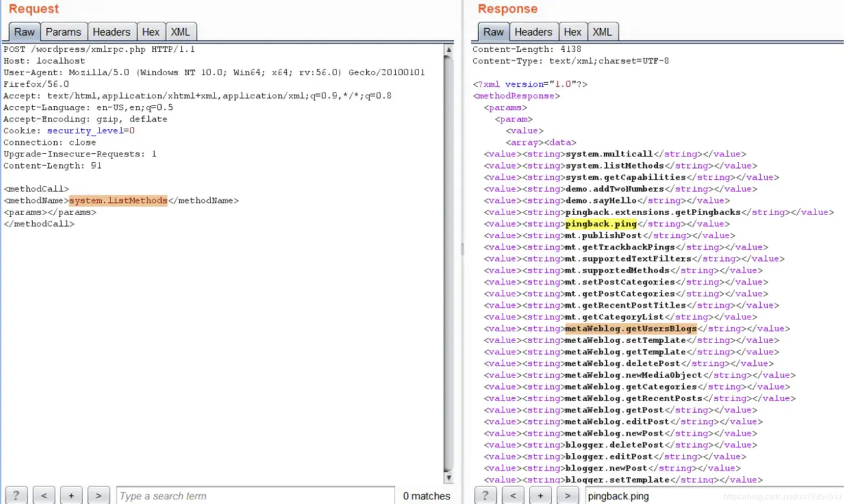Click the previous match "<" icon in Response search bar
856x504 pixels.
point(513,495)
